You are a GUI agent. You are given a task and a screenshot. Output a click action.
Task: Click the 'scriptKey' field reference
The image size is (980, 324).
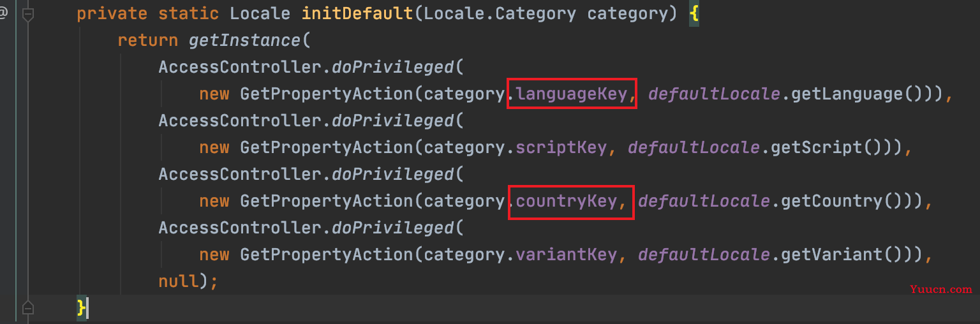(561, 147)
